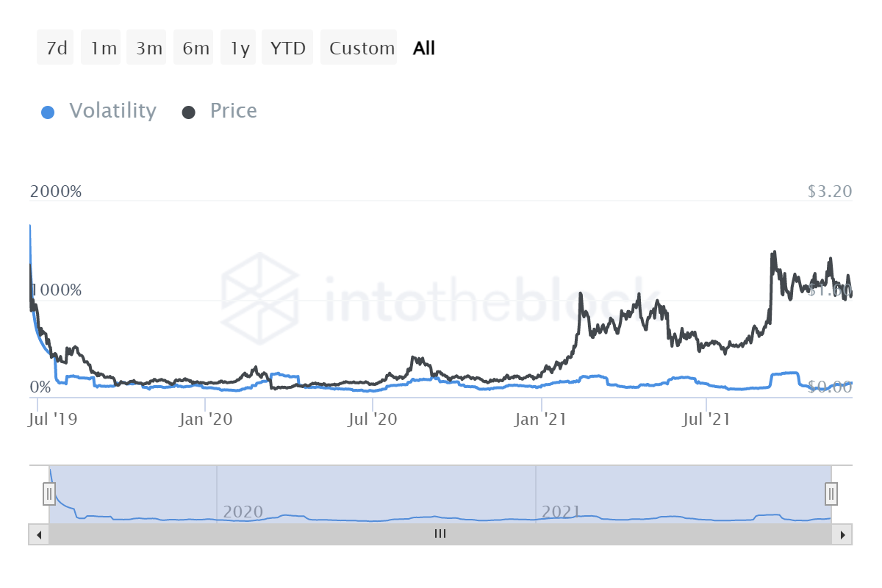Select the 1m time range
882x588 pixels.
[104, 49]
